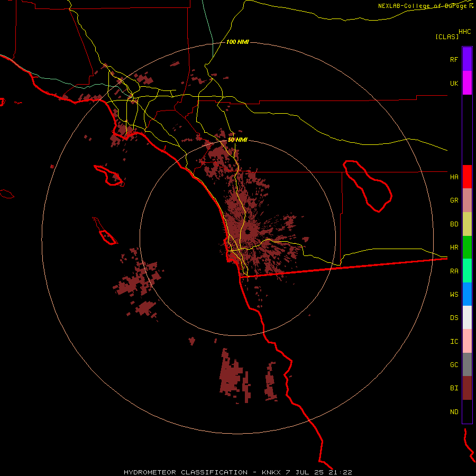Click the BD yellow legend swatch
476x476 pixels.
467,224
